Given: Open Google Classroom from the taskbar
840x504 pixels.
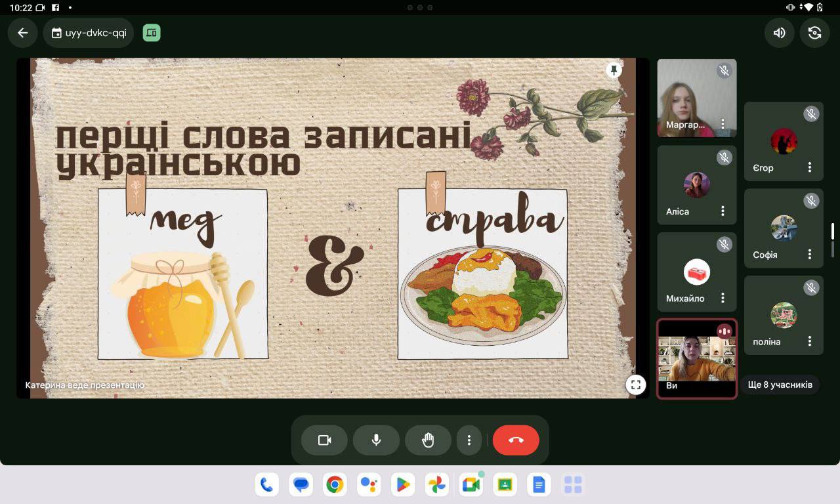Looking at the screenshot, I should 505,485.
